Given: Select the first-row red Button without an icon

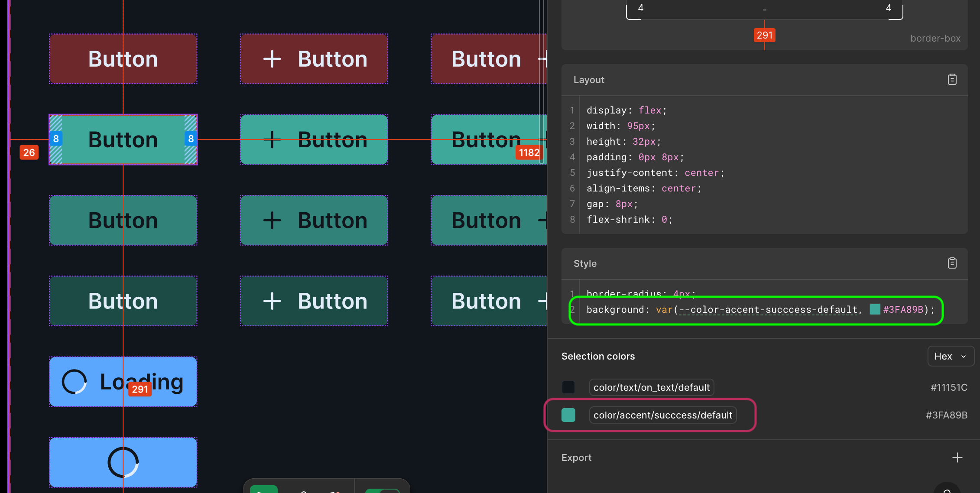Looking at the screenshot, I should [123, 59].
